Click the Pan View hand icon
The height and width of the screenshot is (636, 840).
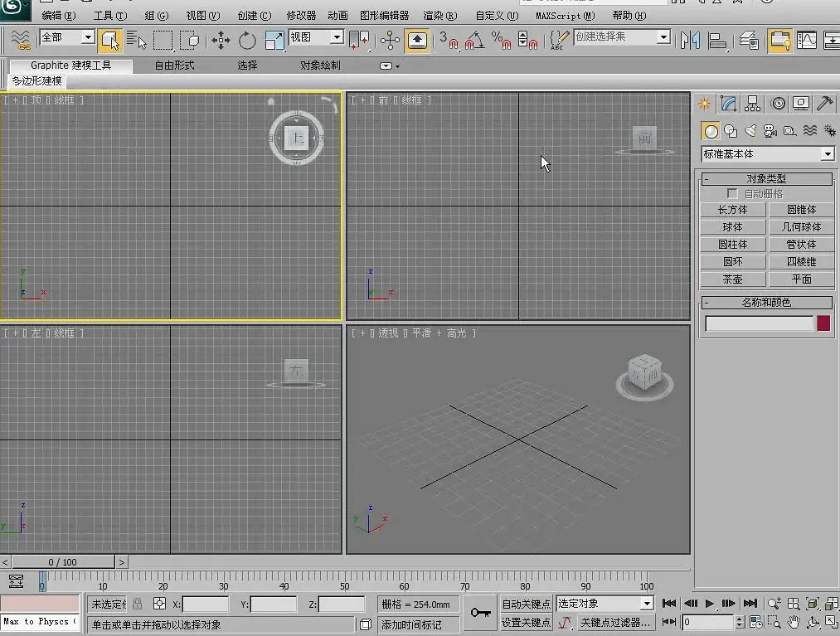[x=794, y=622]
